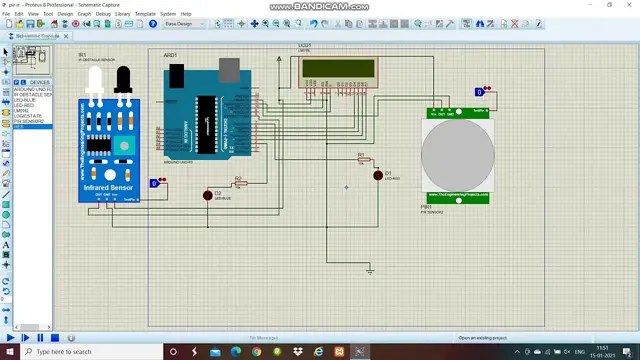
Task: Stop the simulation
Action: tap(55, 338)
